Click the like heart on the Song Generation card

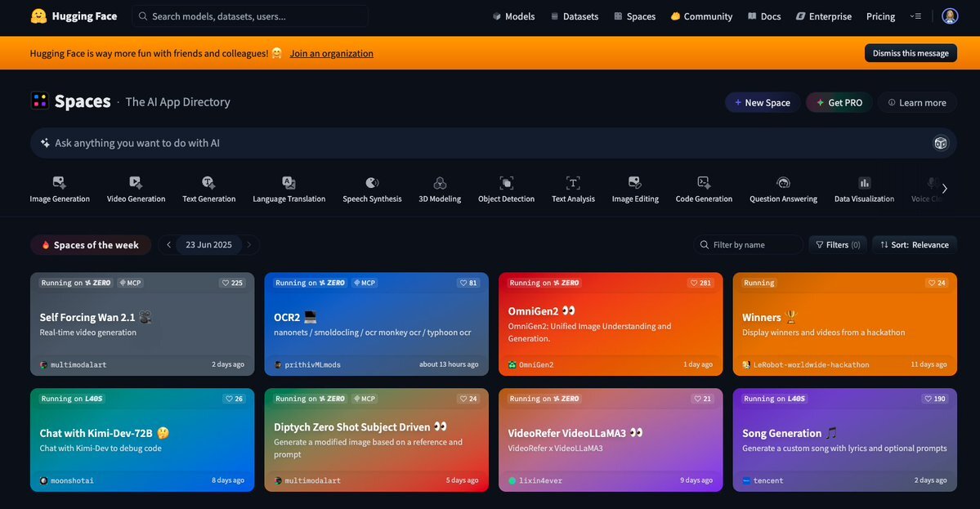(928, 399)
